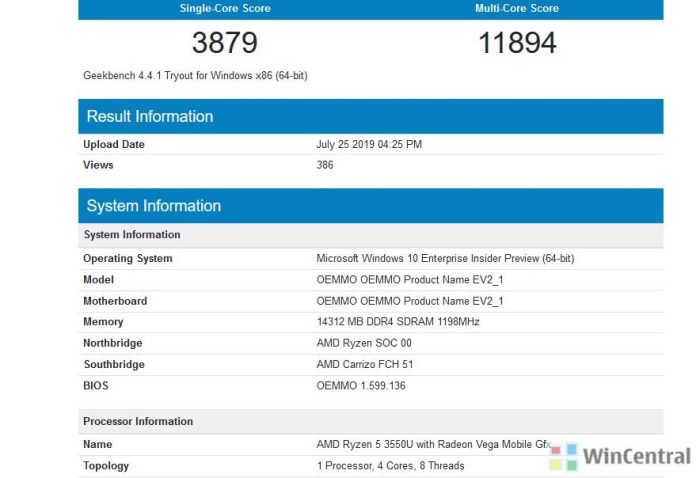Click the blue System Information section header
This screenshot has height=478, width=696.
pyautogui.click(x=371, y=206)
